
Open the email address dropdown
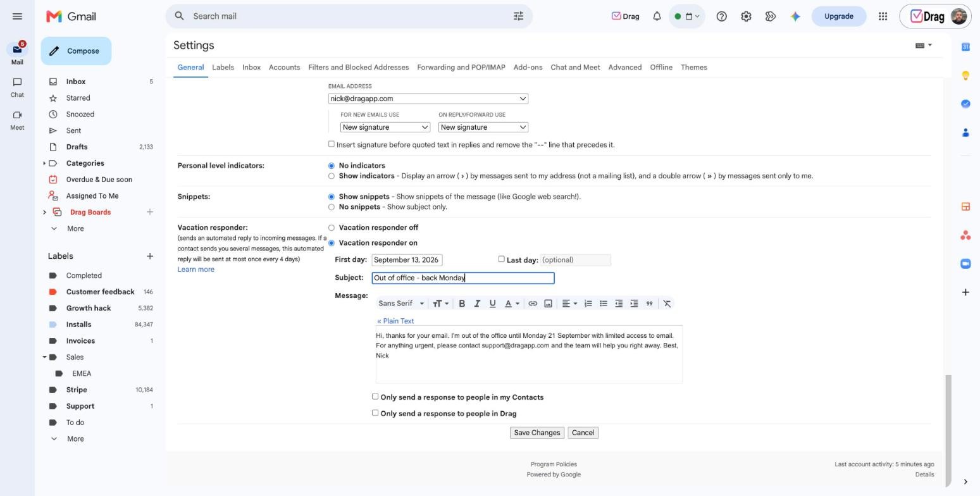[428, 99]
